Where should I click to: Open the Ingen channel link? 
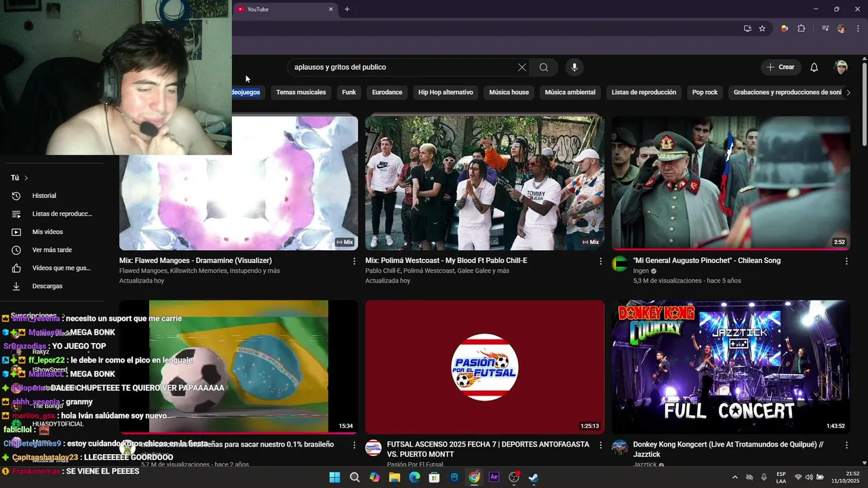tap(641, 270)
